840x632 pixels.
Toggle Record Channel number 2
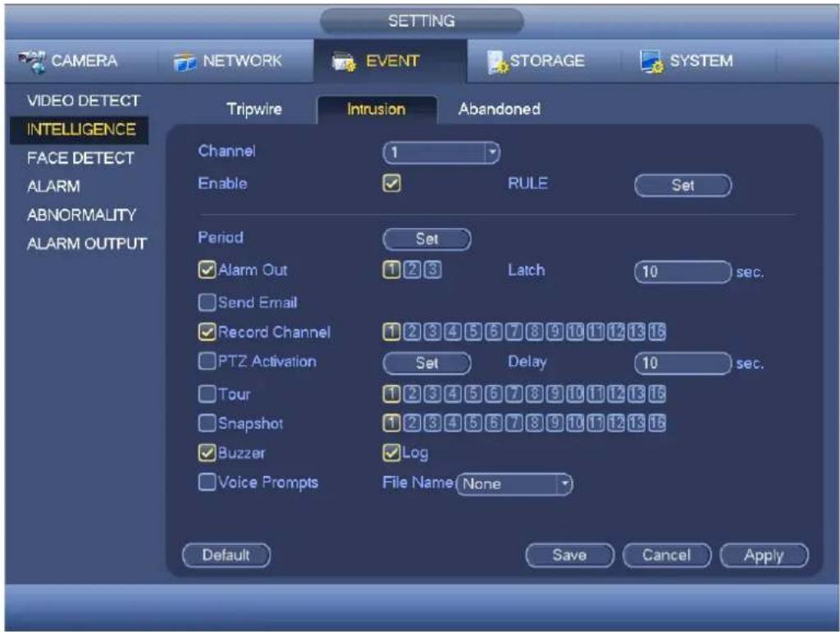pos(412,332)
